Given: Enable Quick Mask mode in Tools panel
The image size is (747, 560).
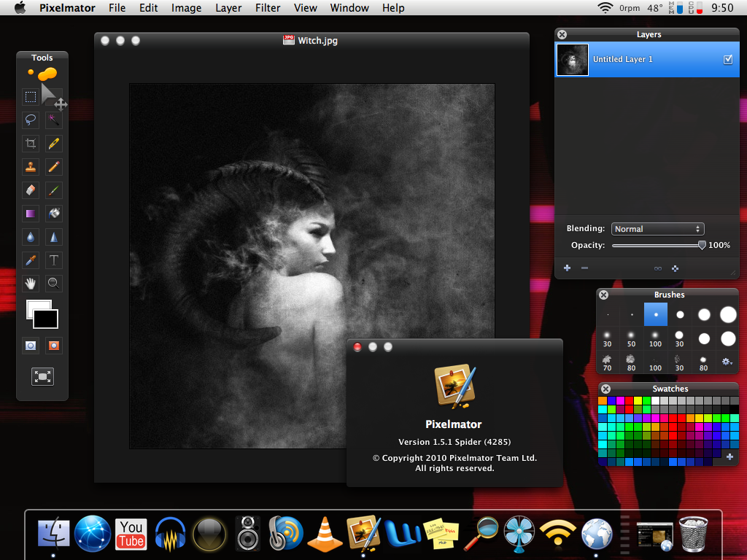Looking at the screenshot, I should 53,345.
